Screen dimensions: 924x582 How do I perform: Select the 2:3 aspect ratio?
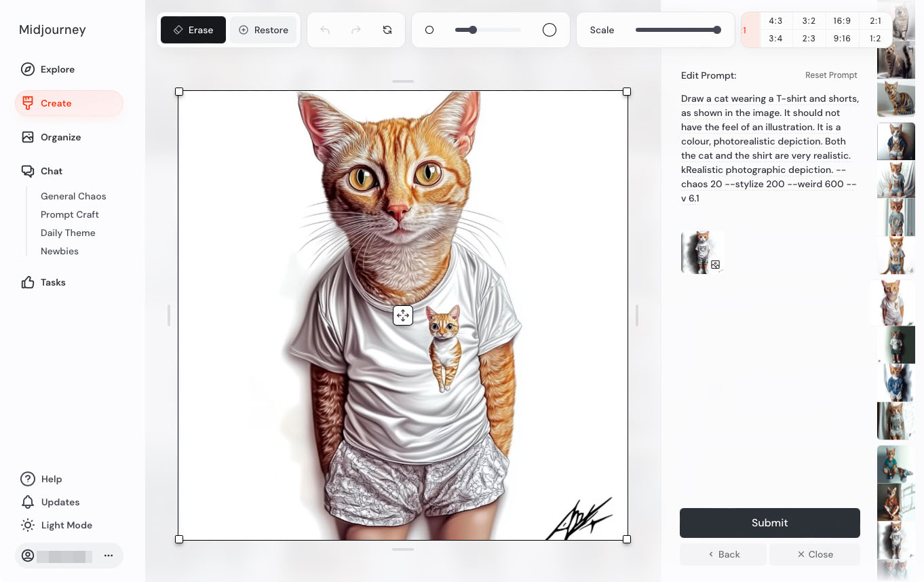809,39
